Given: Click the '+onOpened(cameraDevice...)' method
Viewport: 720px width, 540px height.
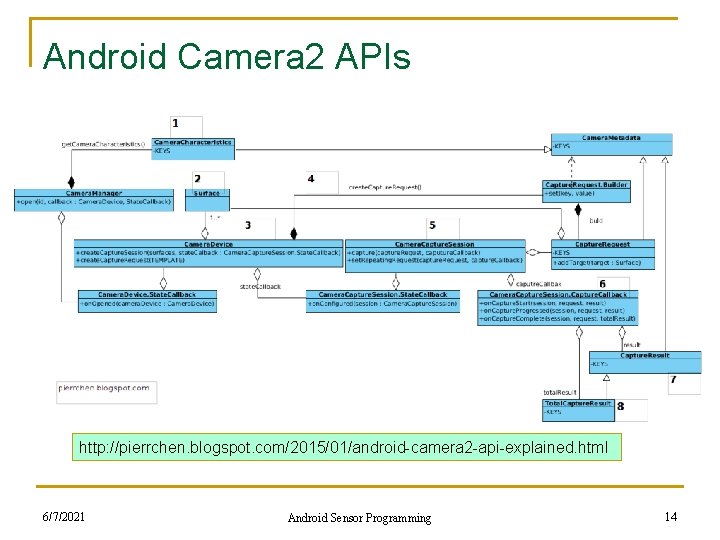Looking at the screenshot, I should (x=147, y=304).
